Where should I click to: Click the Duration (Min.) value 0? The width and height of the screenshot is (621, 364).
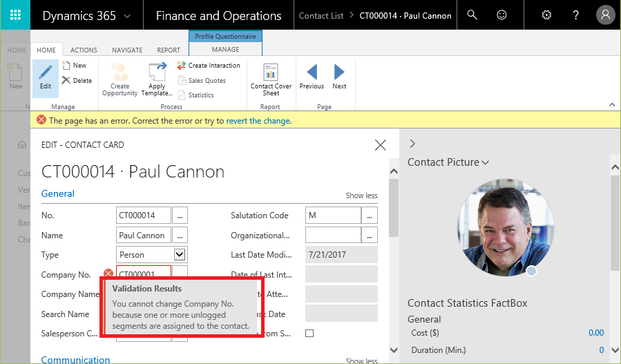coord(601,350)
